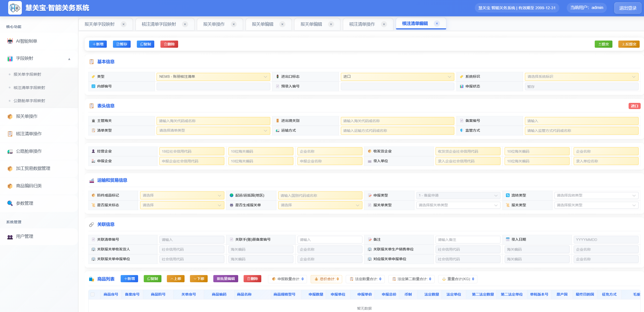Open the 流转类型 dropdown
The width and height of the screenshot is (644, 312).
(x=596, y=196)
